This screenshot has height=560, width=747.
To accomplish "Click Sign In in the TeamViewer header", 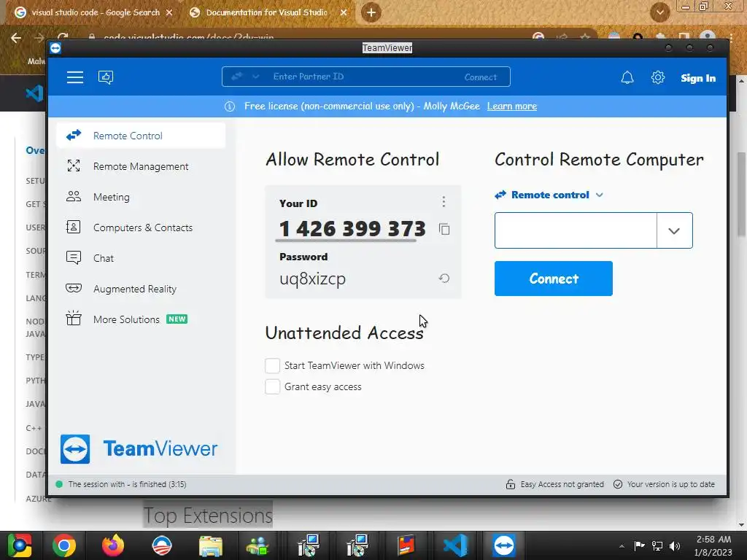I will point(698,78).
